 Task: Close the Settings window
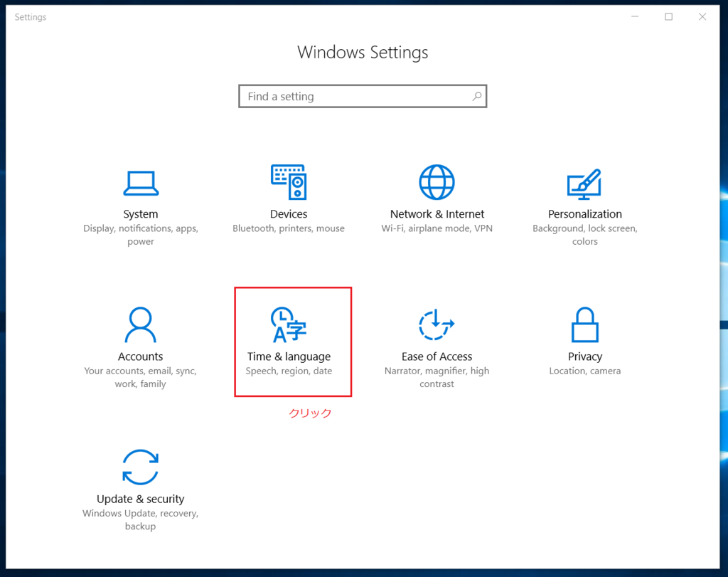pyautogui.click(x=702, y=17)
